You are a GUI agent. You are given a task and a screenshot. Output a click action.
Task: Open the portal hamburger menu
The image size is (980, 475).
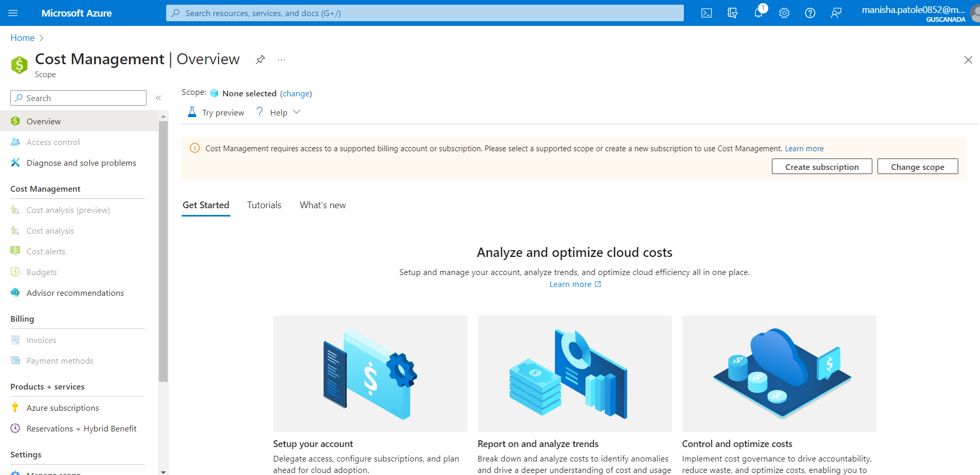13,13
